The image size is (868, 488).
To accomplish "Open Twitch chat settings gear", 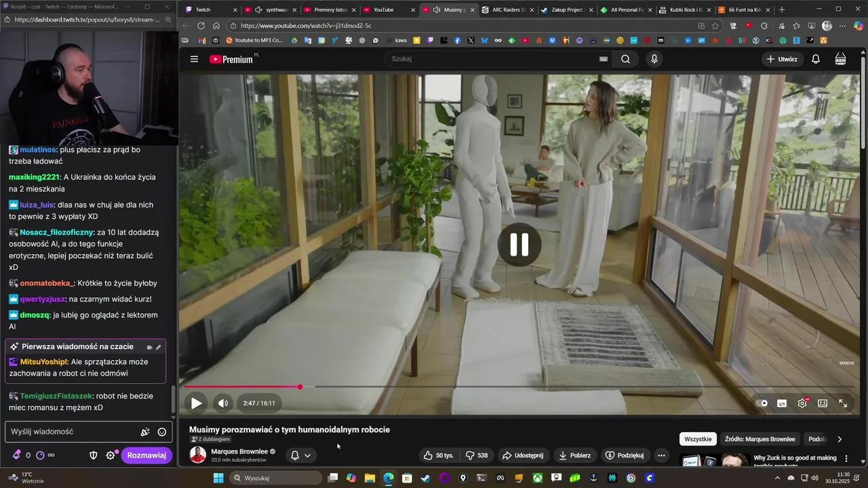I will pyautogui.click(x=111, y=455).
